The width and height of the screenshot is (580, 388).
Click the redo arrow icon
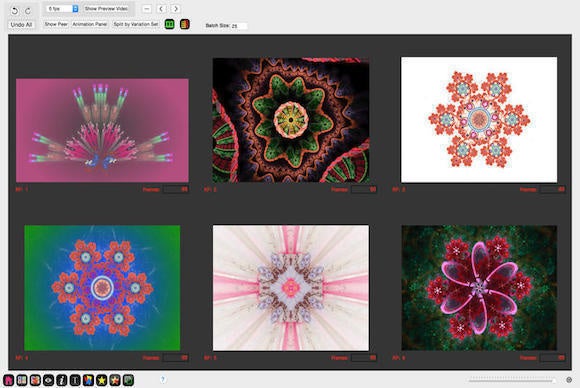[x=28, y=11]
